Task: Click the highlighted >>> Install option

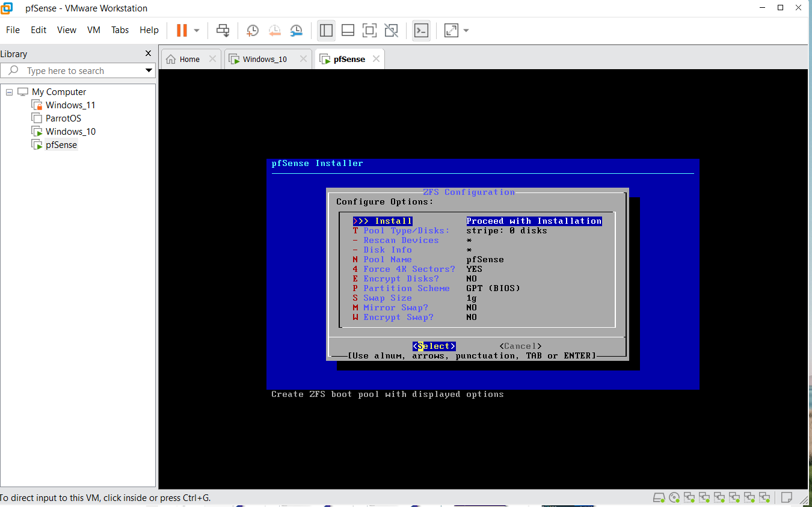Action: [x=383, y=221]
